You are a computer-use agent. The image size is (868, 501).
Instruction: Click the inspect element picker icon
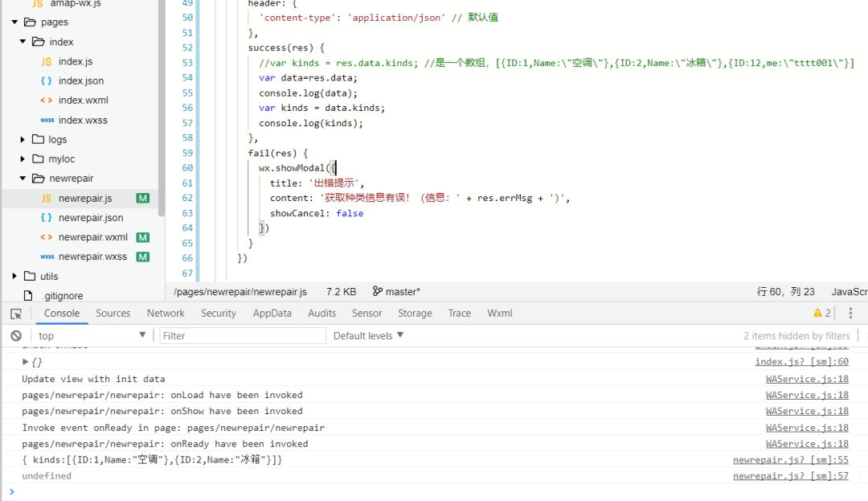click(16, 314)
